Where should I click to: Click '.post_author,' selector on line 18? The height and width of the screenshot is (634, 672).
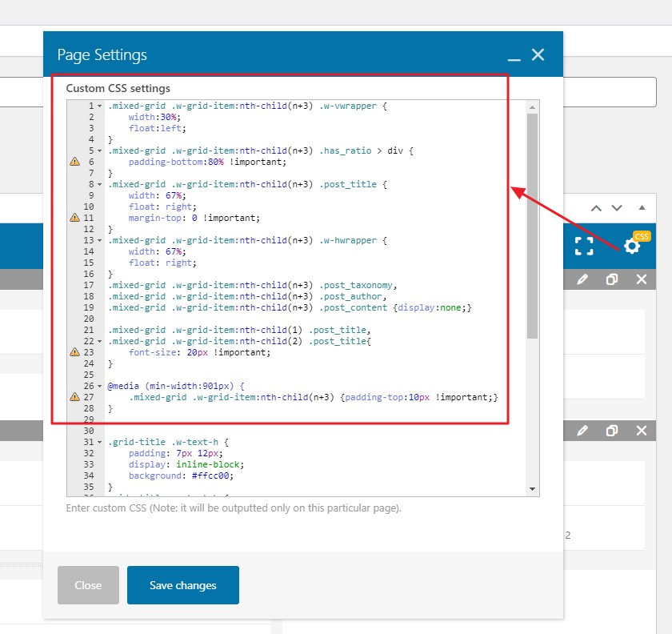[353, 296]
